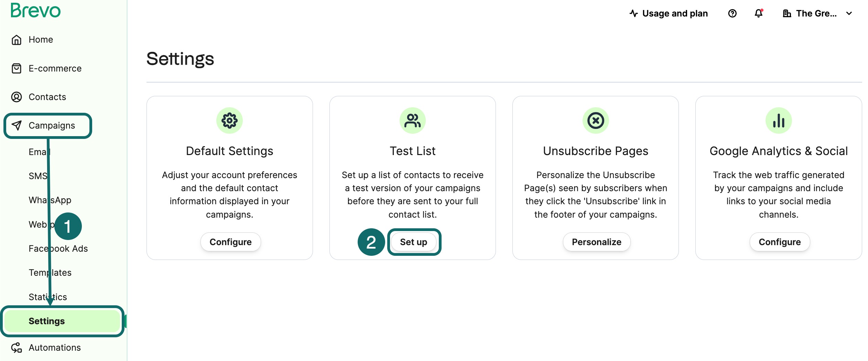Screen dimensions: 868x361
Task: Open Usage and plan link
Action: 669,13
